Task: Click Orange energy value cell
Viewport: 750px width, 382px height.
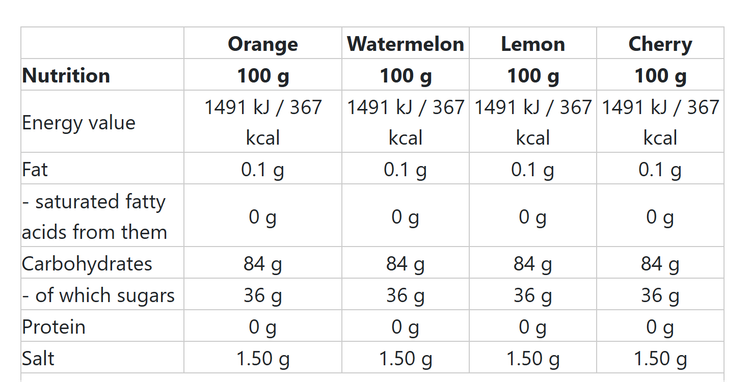Action: (263, 122)
